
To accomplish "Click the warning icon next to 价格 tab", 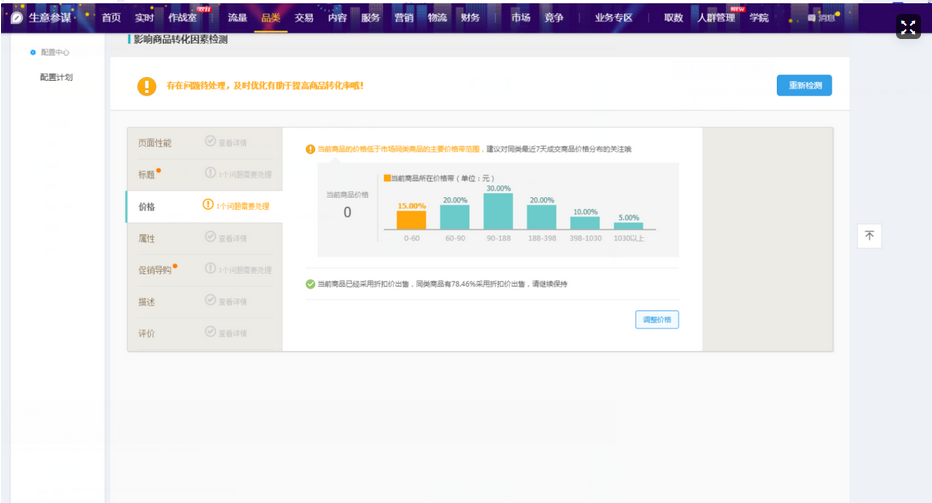I will coord(208,205).
